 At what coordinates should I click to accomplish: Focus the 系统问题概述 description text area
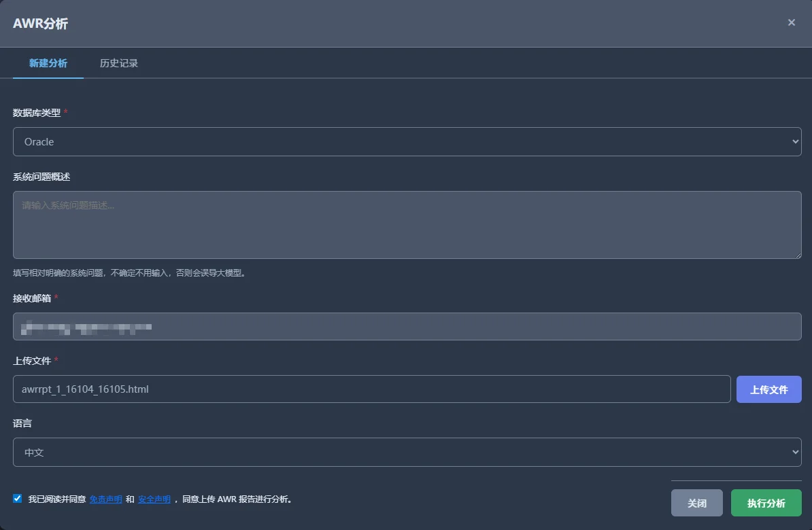point(407,225)
